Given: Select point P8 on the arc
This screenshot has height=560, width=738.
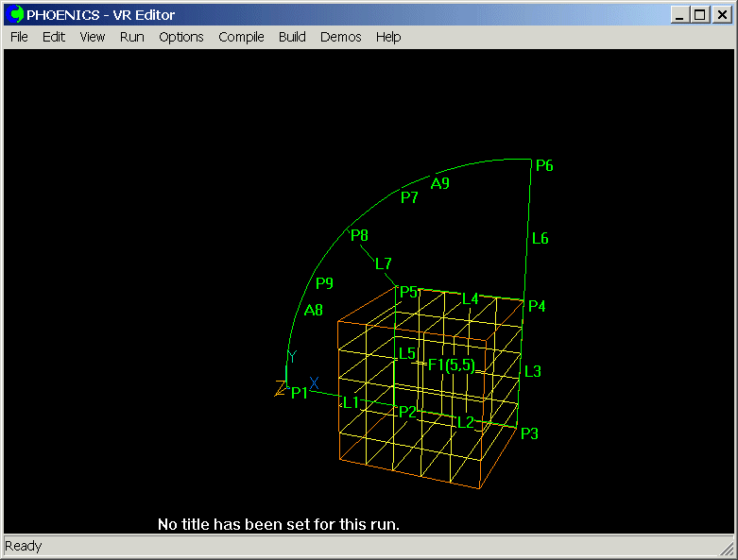Looking at the screenshot, I should (x=359, y=236).
